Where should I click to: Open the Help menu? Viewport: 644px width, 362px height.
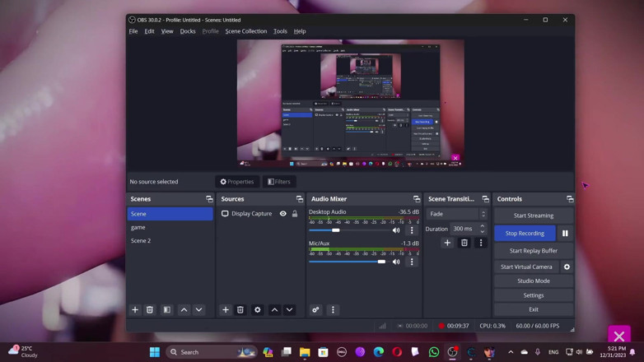point(300,31)
